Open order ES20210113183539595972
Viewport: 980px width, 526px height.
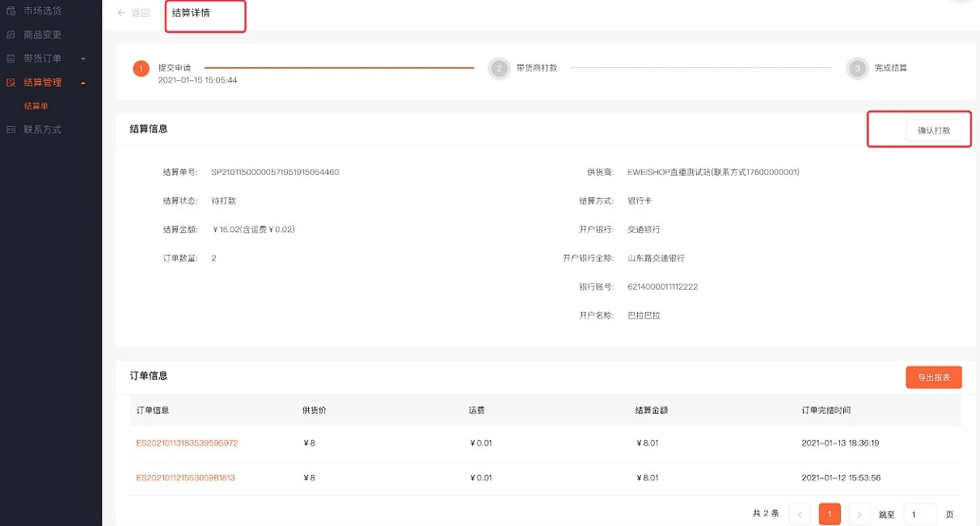[x=187, y=443]
